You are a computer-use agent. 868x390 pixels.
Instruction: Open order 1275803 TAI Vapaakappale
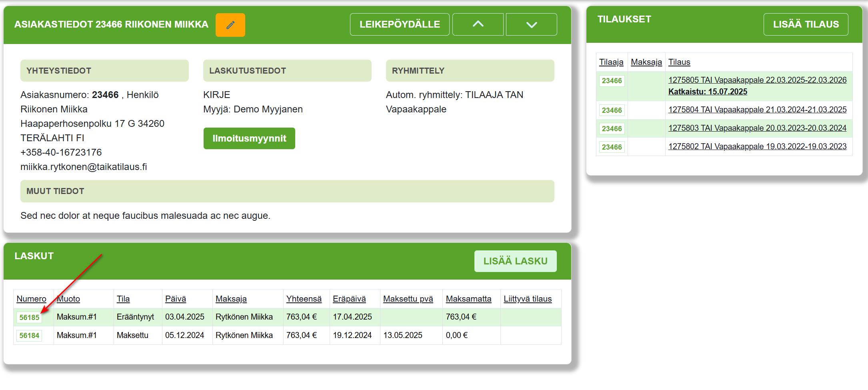[x=757, y=128]
